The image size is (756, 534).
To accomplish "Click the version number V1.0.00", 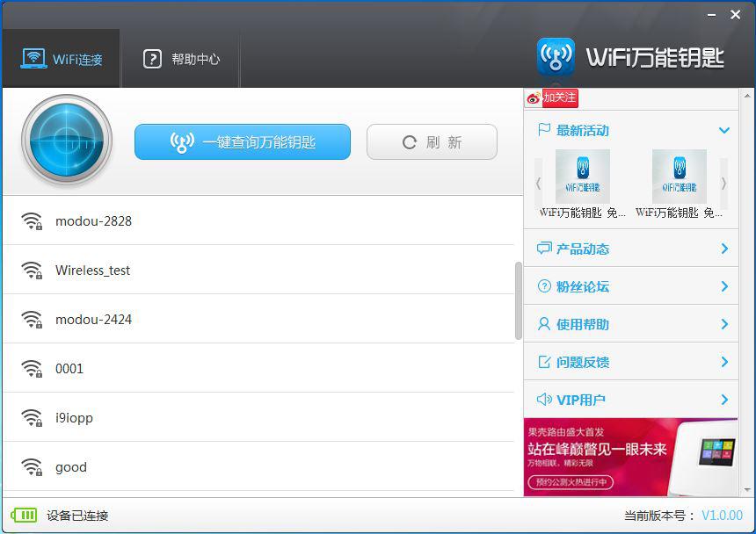I will (722, 516).
